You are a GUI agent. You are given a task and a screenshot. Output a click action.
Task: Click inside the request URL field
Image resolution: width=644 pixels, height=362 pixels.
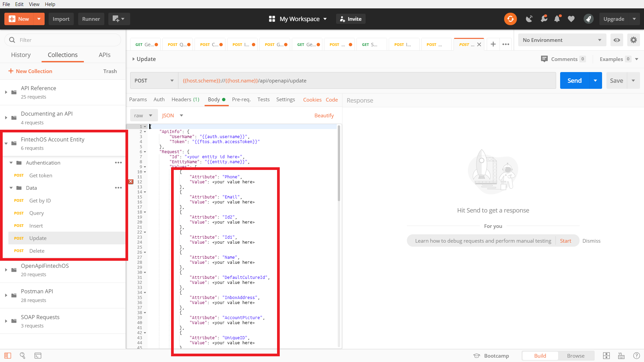pos(335,80)
